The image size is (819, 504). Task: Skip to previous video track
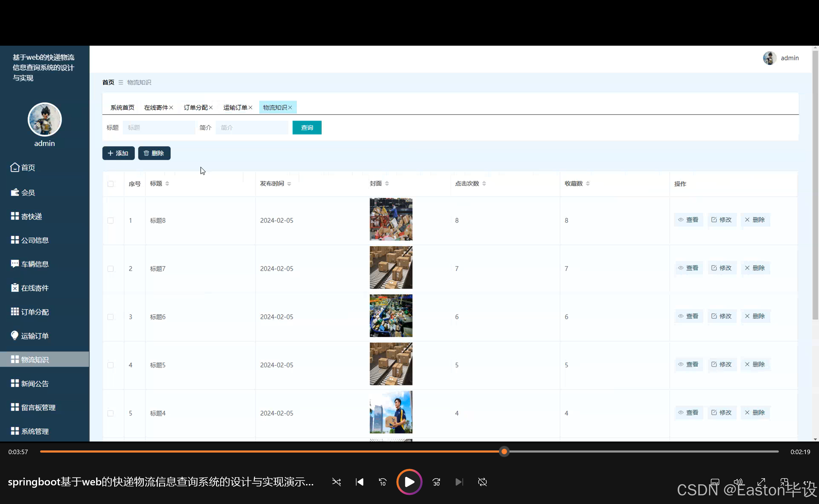(x=360, y=482)
